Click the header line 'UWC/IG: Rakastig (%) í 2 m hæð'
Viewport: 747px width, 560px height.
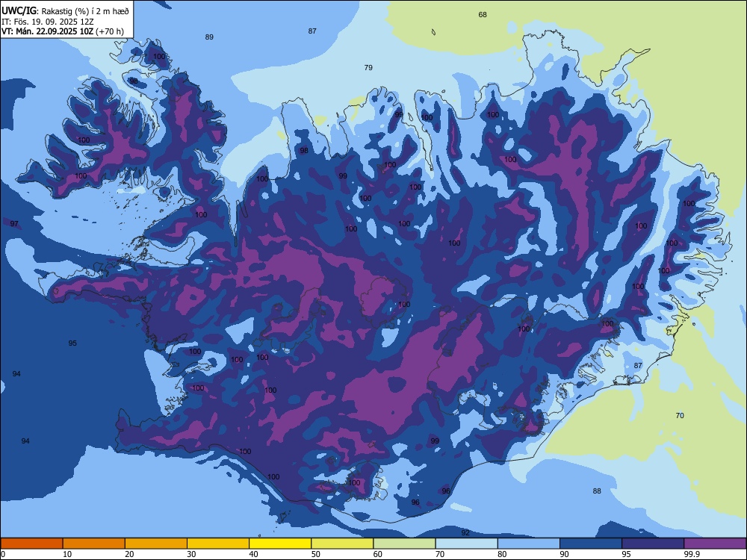[x=65, y=11]
